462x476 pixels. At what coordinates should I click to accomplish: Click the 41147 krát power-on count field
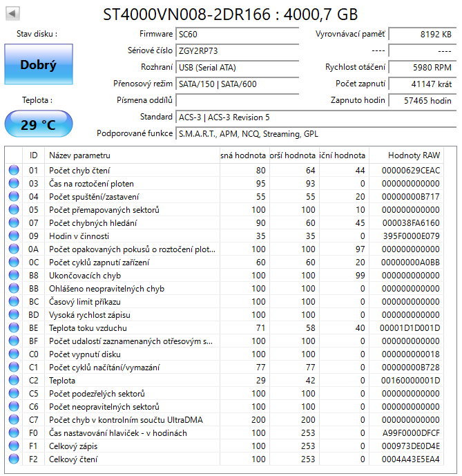coord(422,84)
